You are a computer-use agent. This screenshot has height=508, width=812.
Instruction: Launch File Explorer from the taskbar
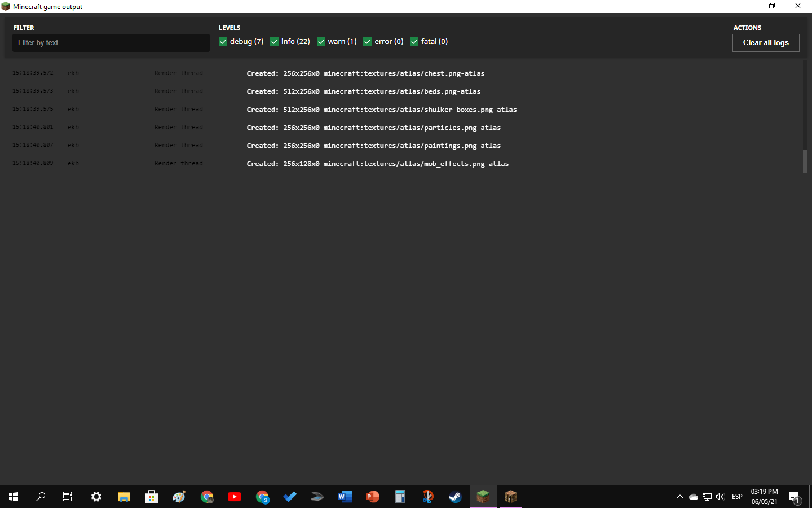[x=124, y=497]
